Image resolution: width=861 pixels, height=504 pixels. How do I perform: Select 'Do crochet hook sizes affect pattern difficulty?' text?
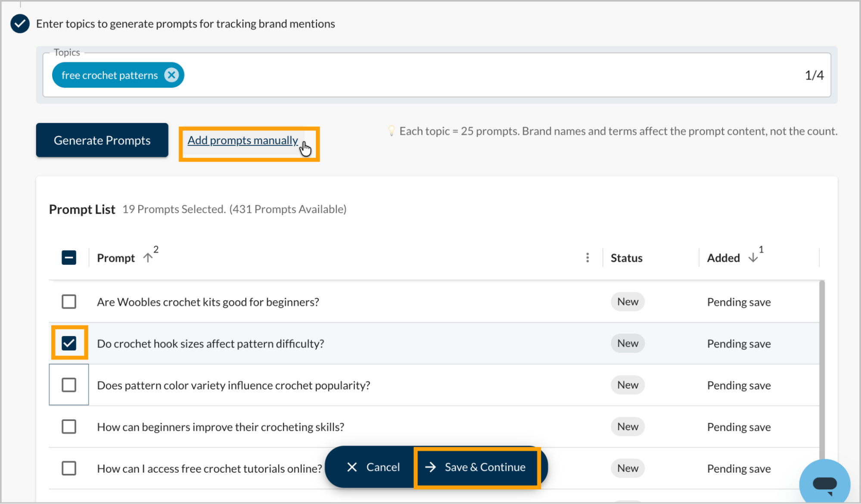click(211, 344)
